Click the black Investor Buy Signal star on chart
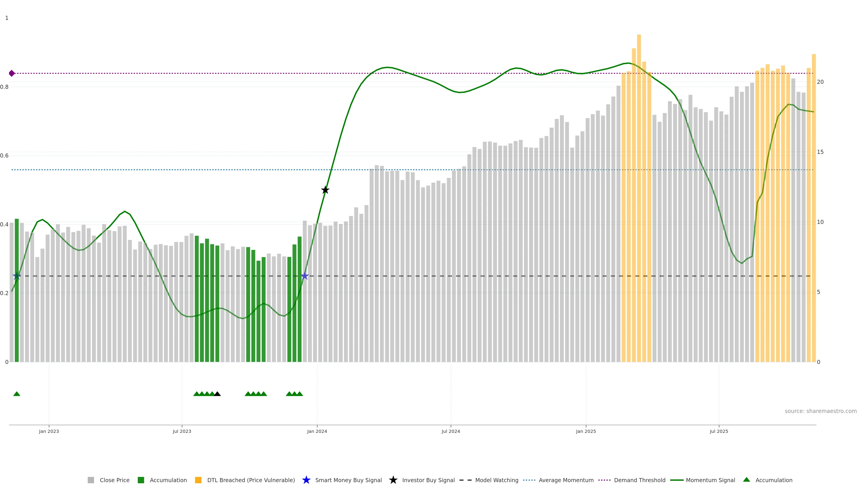 click(x=325, y=190)
